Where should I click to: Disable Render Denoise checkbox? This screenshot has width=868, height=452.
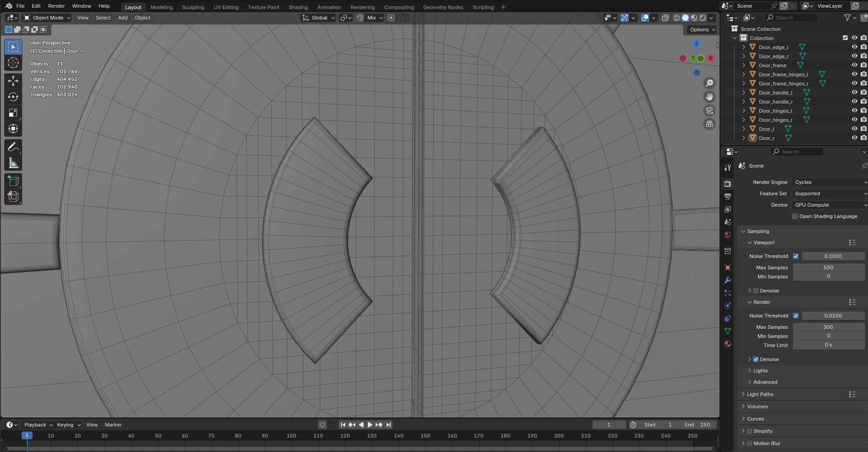click(x=756, y=359)
